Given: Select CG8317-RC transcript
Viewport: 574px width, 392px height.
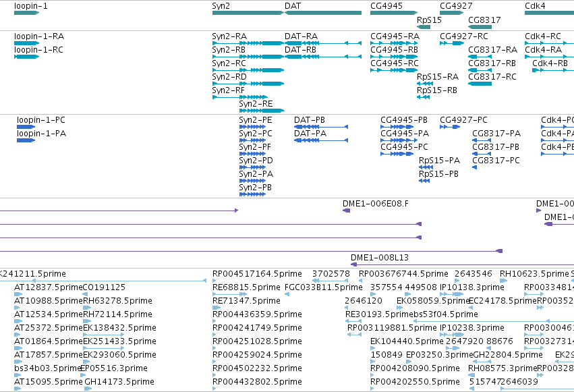Looking at the screenshot, I should 480,84.
